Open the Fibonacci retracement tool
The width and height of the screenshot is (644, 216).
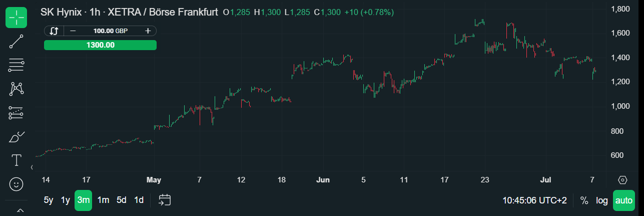(17, 65)
